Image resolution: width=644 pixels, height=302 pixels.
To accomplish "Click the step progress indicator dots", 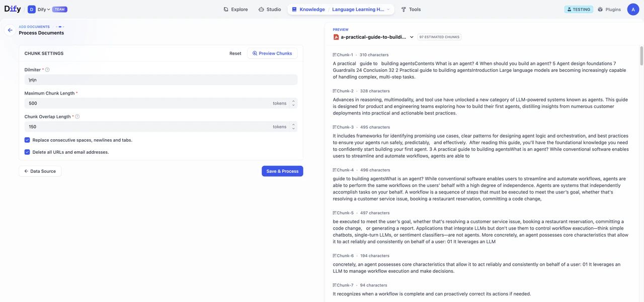I will pyautogui.click(x=60, y=27).
